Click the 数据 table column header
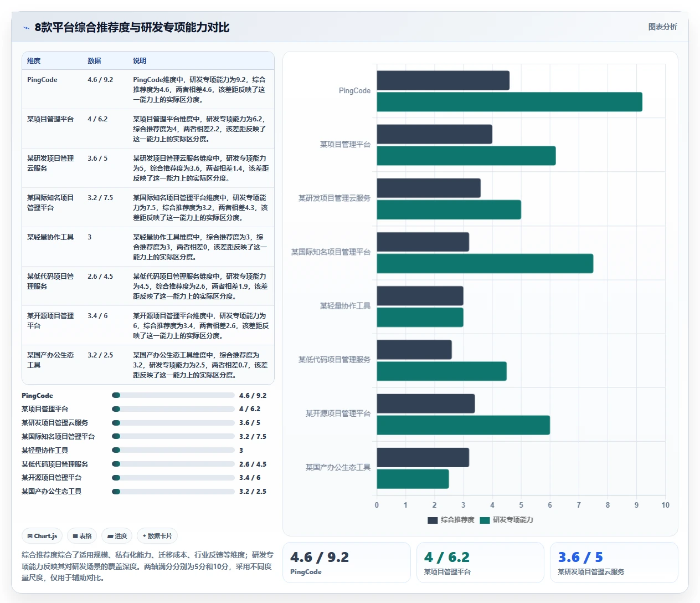The image size is (700, 603). tap(94, 61)
